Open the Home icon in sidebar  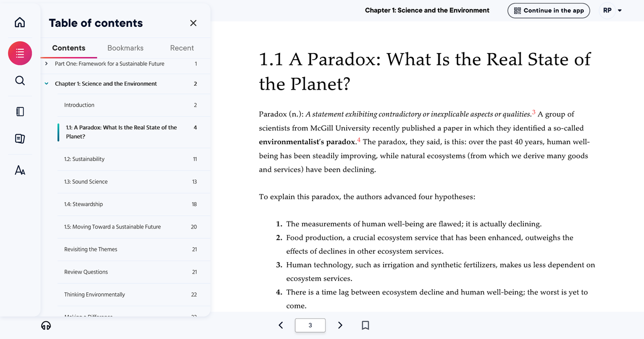pos(19,23)
